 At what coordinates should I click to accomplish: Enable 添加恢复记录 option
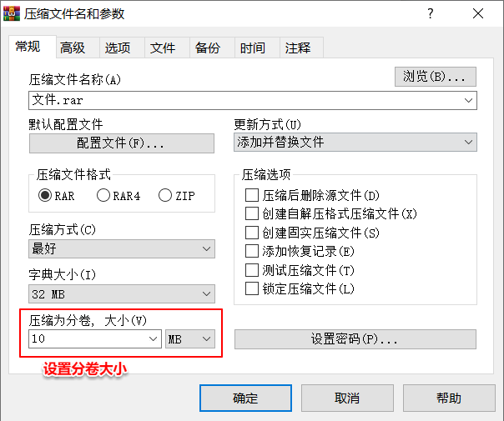click(x=252, y=251)
